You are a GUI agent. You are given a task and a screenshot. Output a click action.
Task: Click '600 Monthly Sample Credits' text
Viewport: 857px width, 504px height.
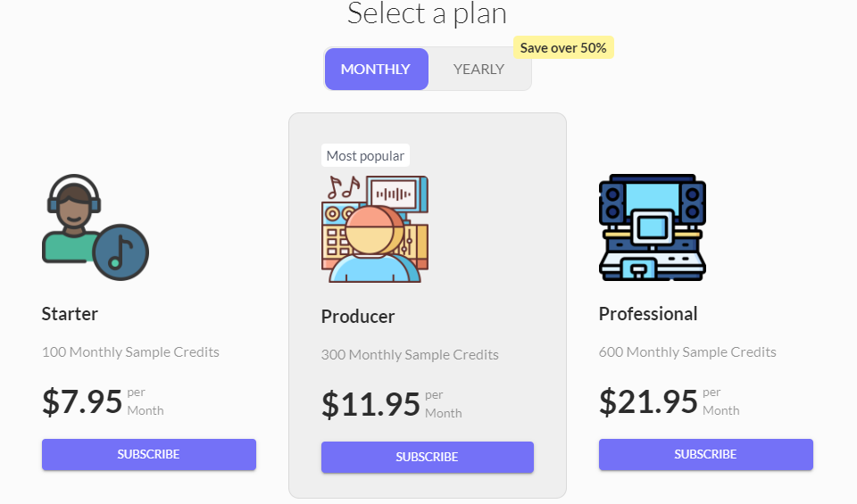tap(687, 352)
